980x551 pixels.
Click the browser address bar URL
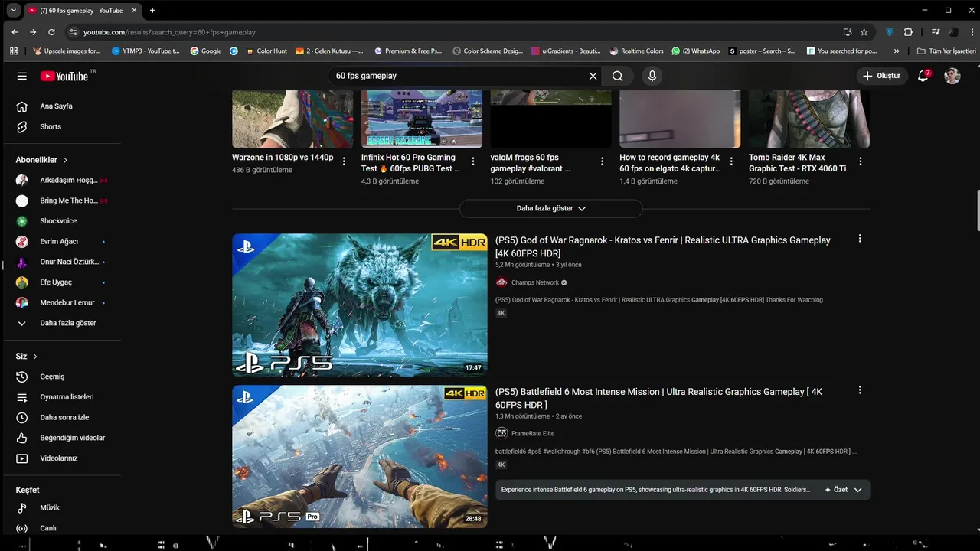tap(169, 32)
